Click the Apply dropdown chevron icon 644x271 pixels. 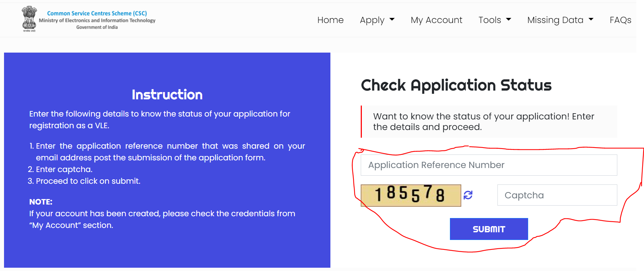pyautogui.click(x=392, y=20)
